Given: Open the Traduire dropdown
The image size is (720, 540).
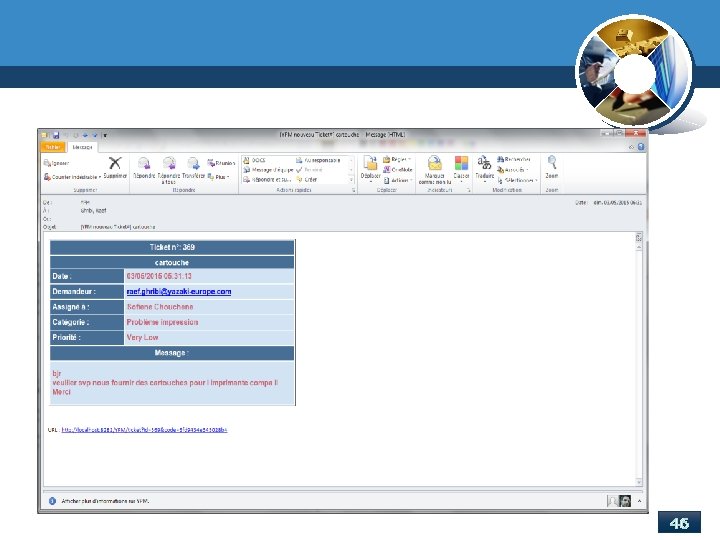Looking at the screenshot, I should pos(484,169).
